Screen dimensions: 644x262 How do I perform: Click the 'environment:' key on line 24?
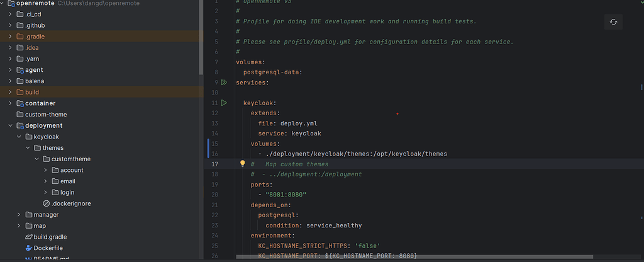[273, 236]
